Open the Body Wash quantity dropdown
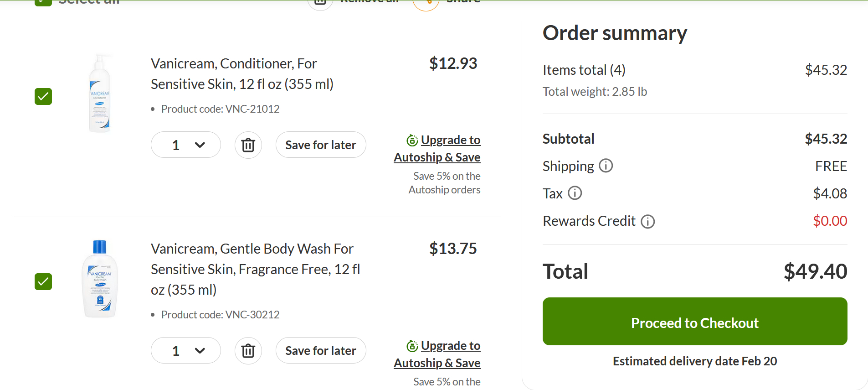 click(x=186, y=351)
